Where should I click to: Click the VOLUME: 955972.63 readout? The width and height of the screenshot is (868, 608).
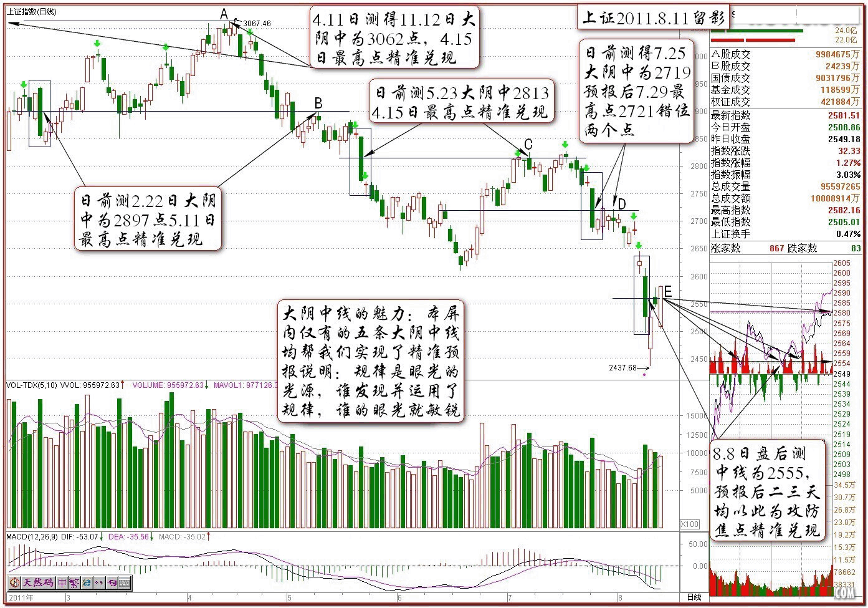[168, 385]
